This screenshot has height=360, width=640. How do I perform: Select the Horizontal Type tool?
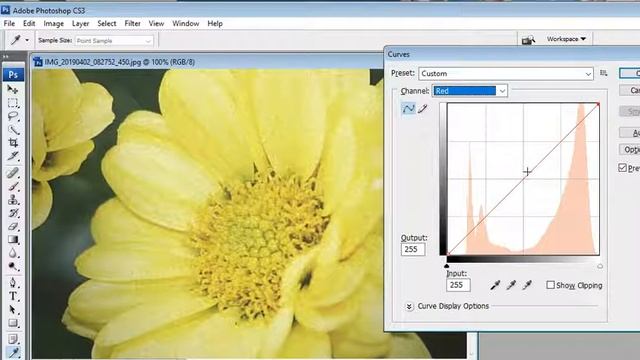pos(13,296)
